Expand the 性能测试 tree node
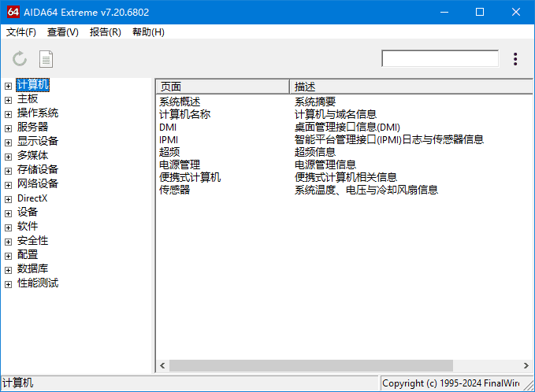Image resolution: width=535 pixels, height=392 pixels. click(x=8, y=283)
